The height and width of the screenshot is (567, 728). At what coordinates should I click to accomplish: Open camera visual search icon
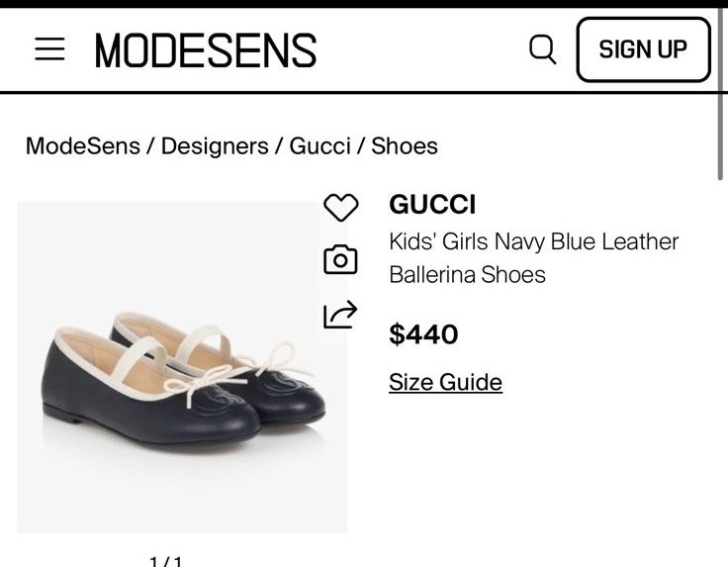click(340, 259)
